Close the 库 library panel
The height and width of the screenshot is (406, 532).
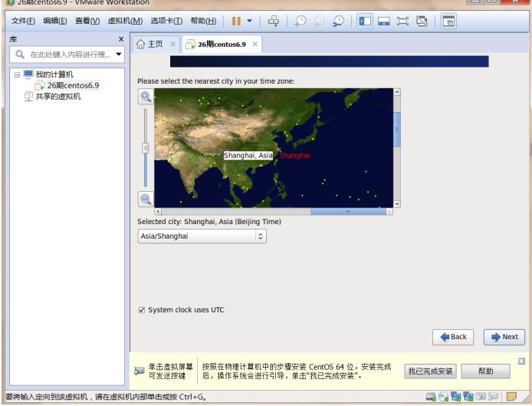coord(121,39)
